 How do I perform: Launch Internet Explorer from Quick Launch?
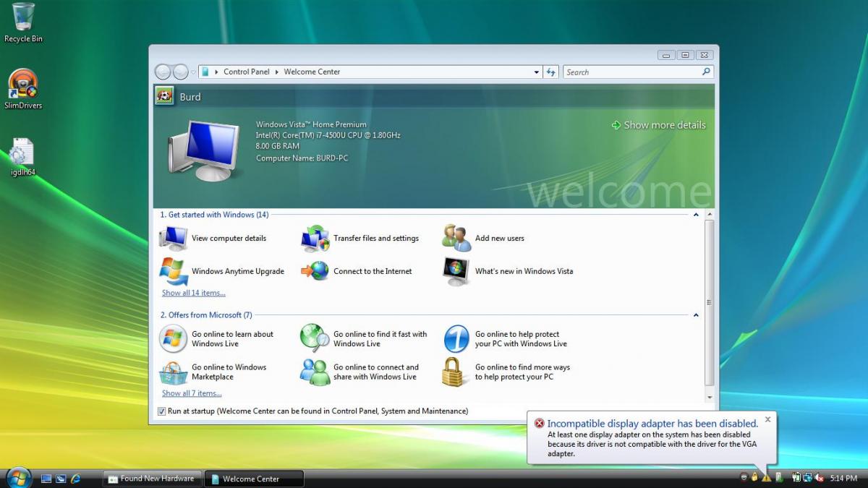(x=75, y=479)
